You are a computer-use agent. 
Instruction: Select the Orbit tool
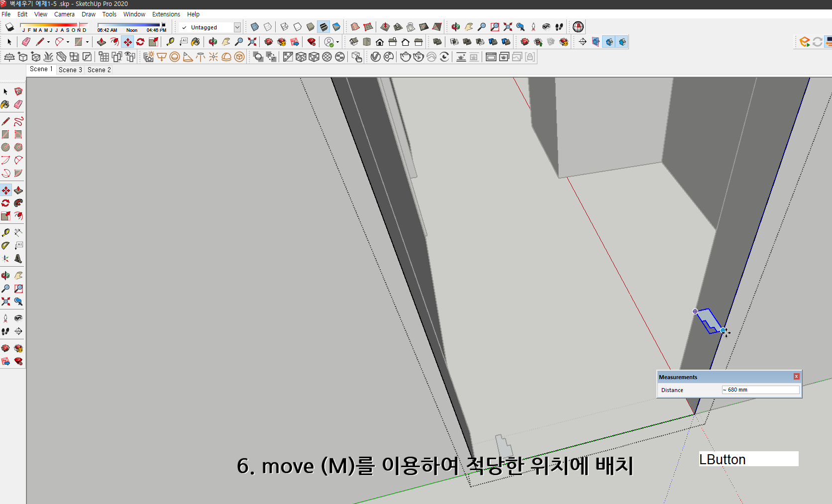click(6, 275)
